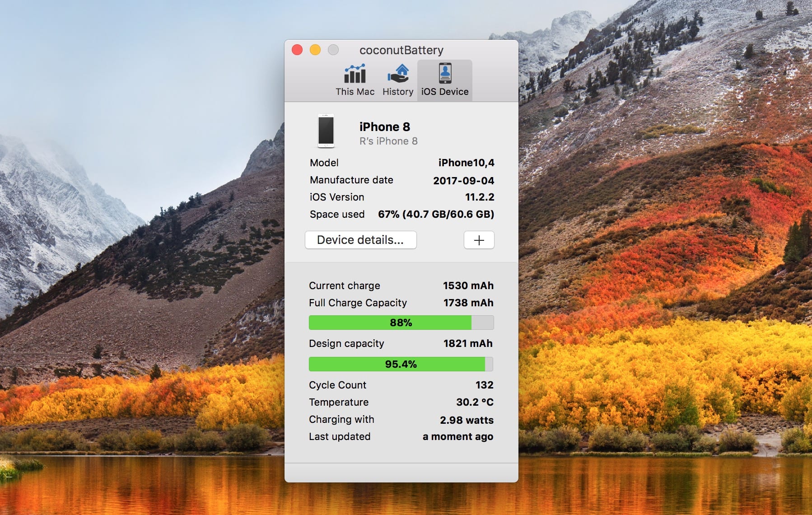Viewport: 812px width, 515px height.
Task: Click the coconutBattery window title
Action: point(401,50)
